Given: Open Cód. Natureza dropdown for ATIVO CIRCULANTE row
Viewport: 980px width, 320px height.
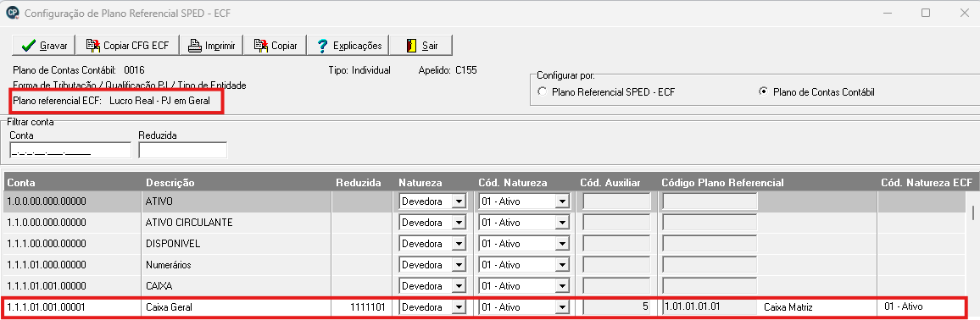Looking at the screenshot, I should click(x=563, y=223).
